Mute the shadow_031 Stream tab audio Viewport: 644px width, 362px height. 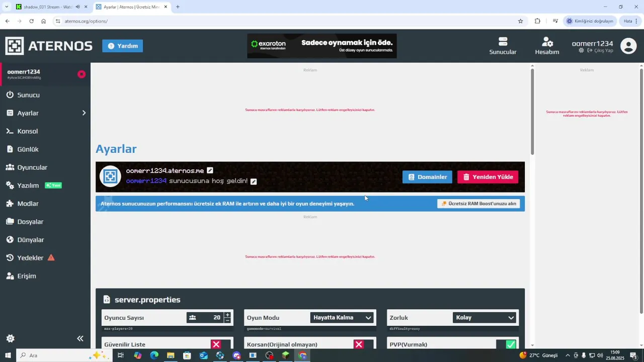[x=77, y=7]
